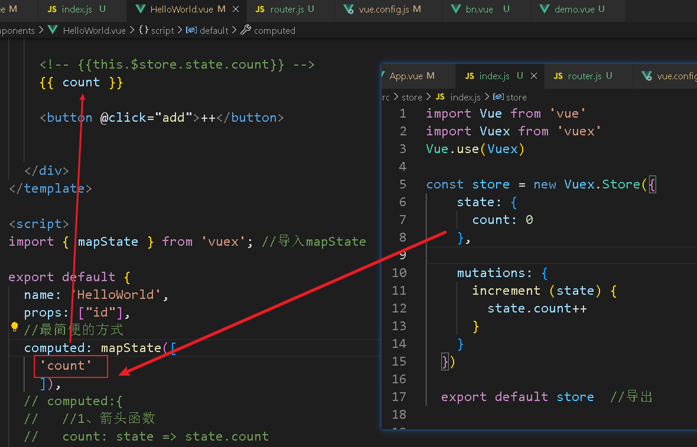Click the 'increment (state)' mutation text

[537, 291]
